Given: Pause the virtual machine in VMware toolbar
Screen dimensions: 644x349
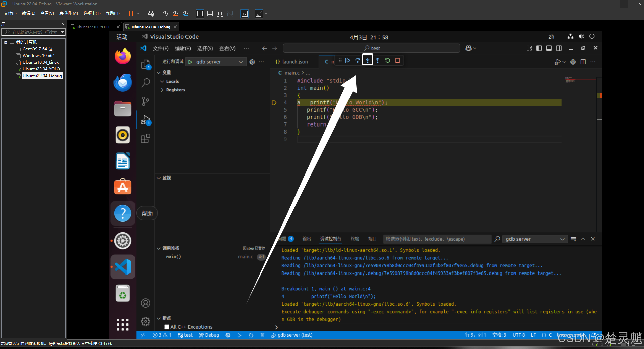Looking at the screenshot, I should 131,14.
